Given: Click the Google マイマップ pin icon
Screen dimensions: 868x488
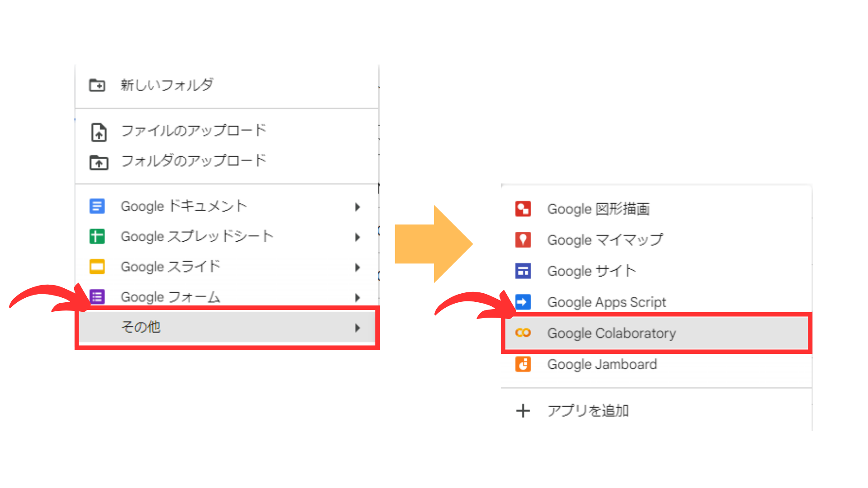Looking at the screenshot, I should coord(523,240).
